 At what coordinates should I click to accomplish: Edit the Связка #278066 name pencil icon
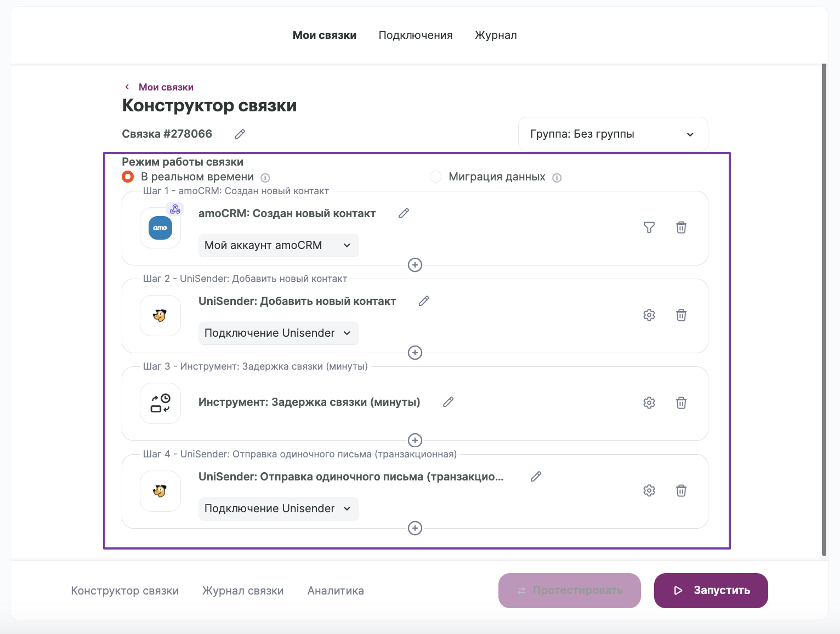point(240,134)
